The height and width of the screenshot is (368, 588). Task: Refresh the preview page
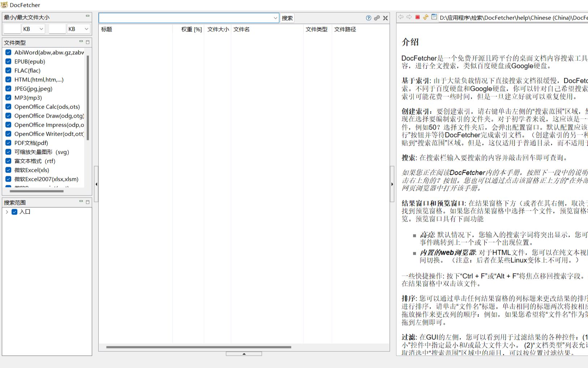pyautogui.click(x=425, y=17)
